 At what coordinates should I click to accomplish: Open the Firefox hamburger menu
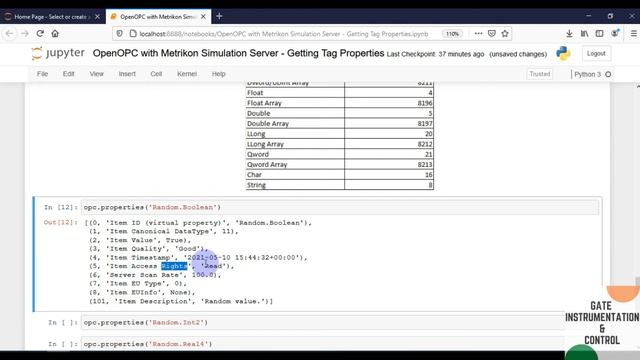coord(633,33)
